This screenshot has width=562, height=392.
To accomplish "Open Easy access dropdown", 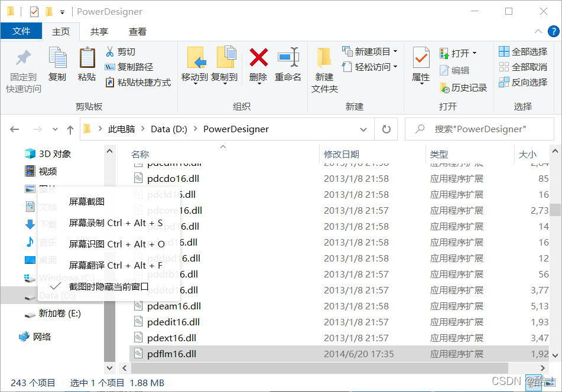I will click(395, 67).
